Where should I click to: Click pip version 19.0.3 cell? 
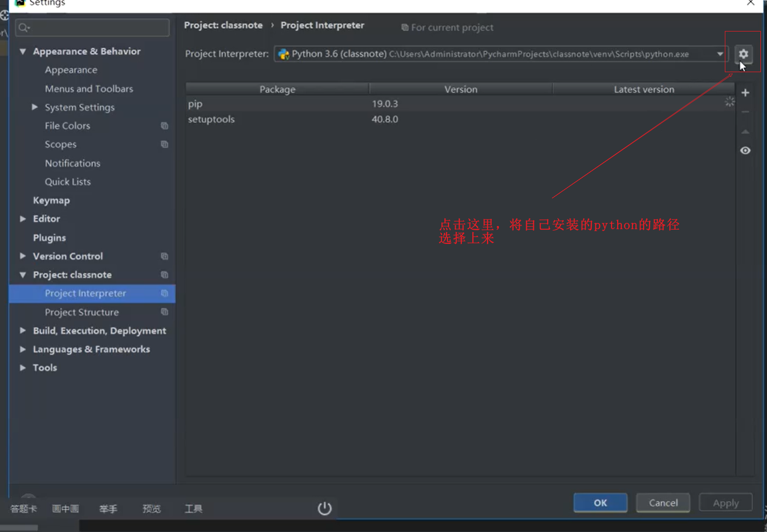(x=385, y=104)
